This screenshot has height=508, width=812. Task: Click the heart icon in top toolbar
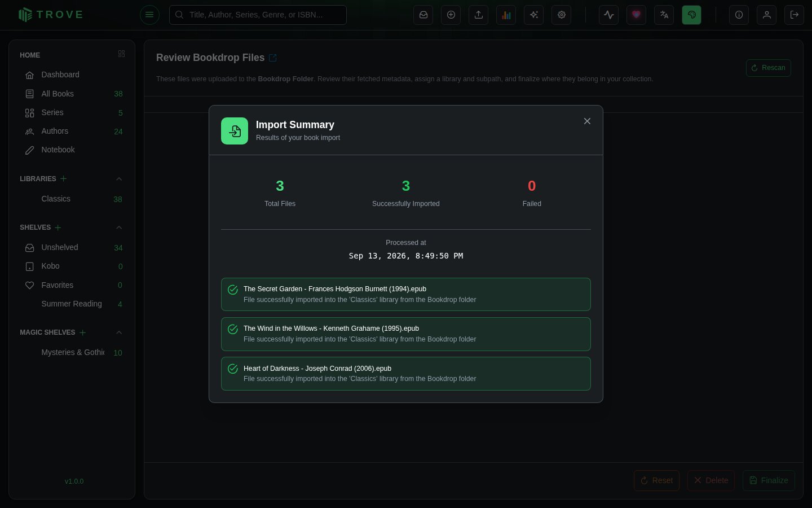637,15
